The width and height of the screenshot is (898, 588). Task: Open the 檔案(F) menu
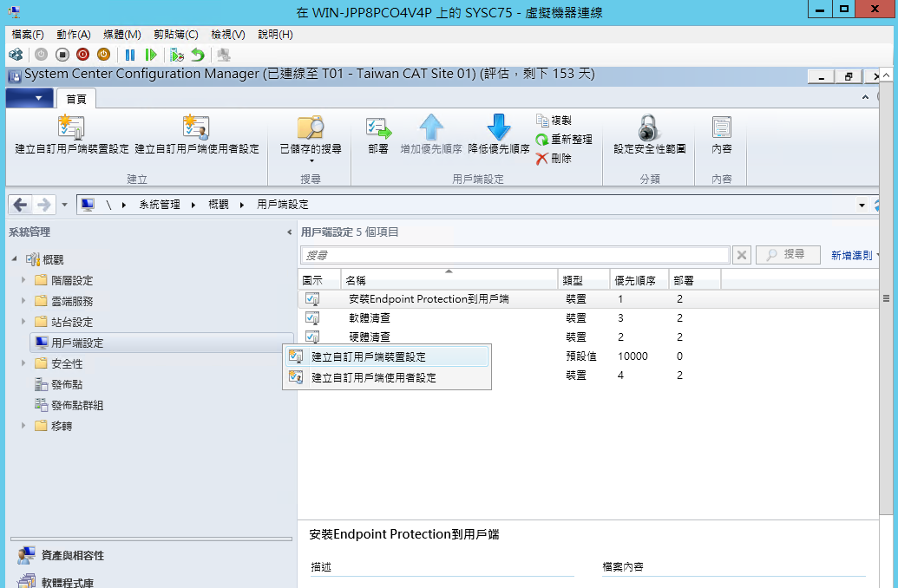coord(28,35)
